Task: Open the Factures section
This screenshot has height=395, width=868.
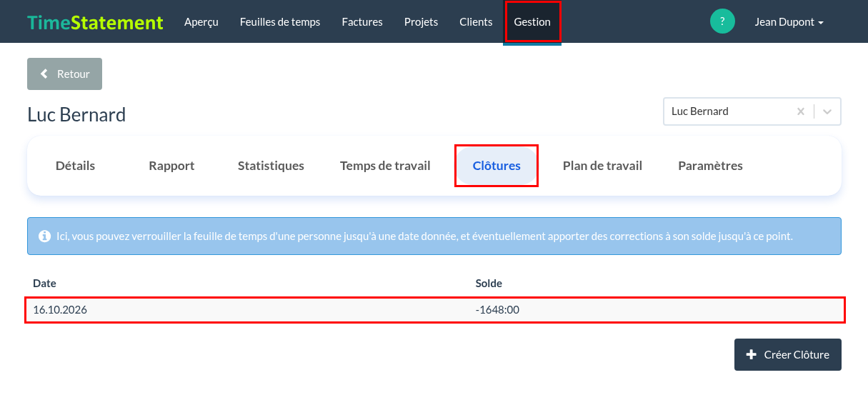Action: tap(362, 22)
